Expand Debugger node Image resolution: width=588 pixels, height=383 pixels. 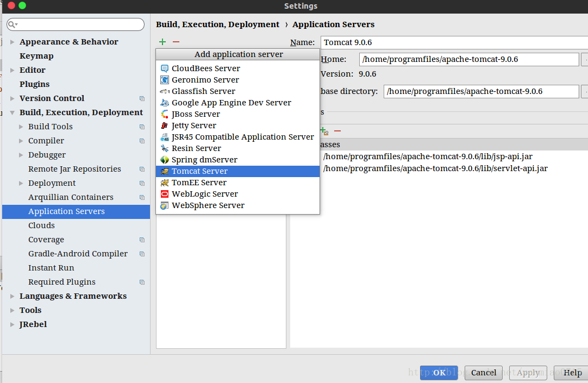pos(21,155)
